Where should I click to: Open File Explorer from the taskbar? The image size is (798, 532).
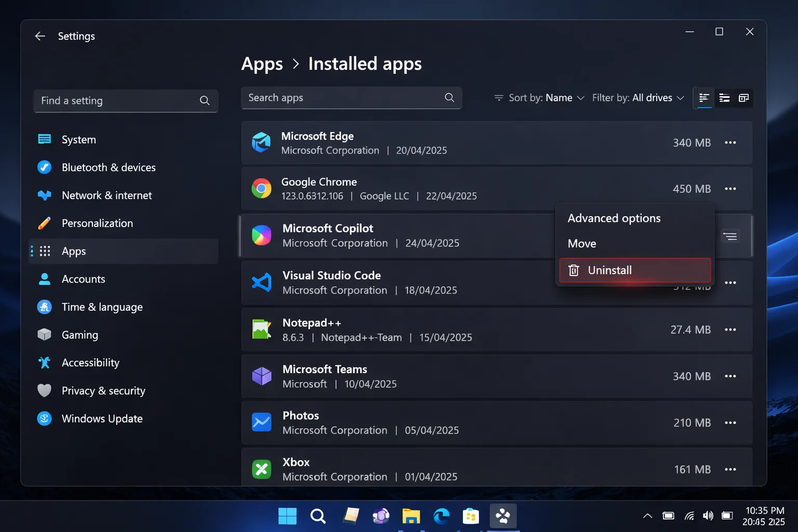(410, 516)
